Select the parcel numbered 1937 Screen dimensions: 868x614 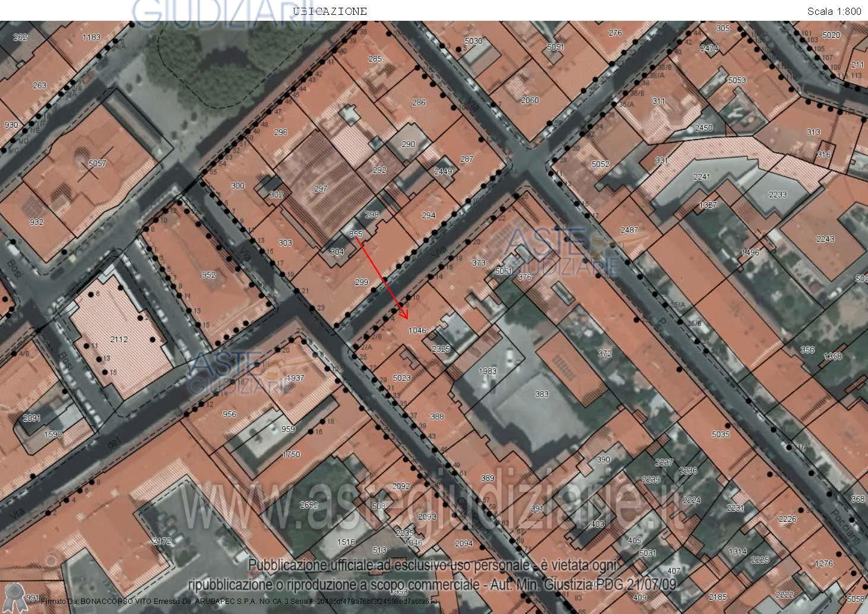click(295, 378)
